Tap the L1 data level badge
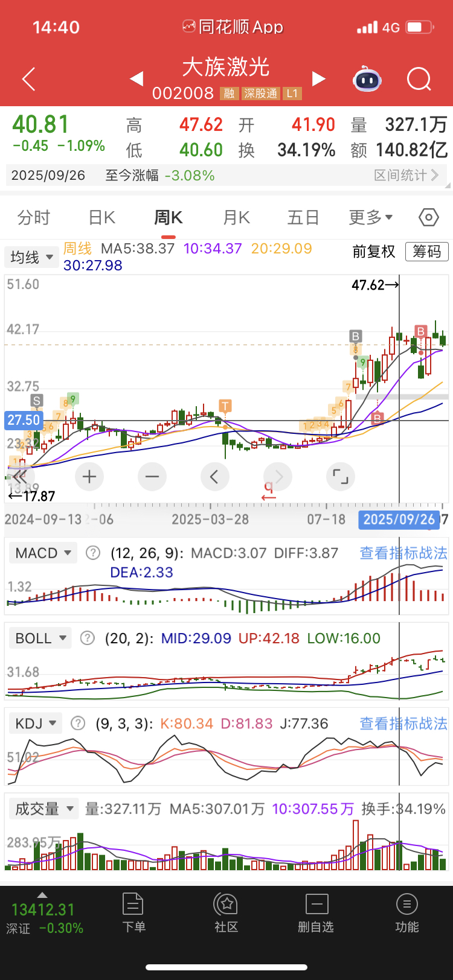The width and height of the screenshot is (453, 980). [292, 94]
